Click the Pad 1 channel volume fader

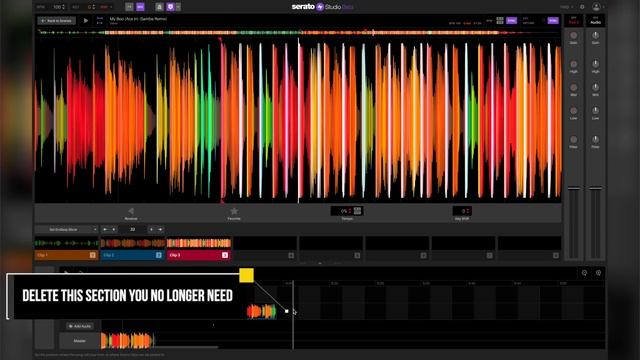point(573,188)
